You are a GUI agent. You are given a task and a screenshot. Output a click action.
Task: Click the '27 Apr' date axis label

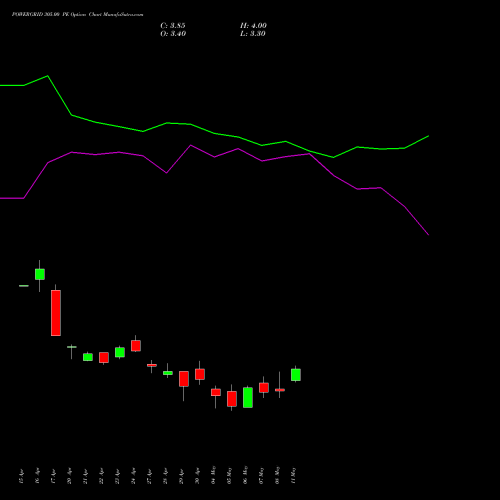pos(149,477)
